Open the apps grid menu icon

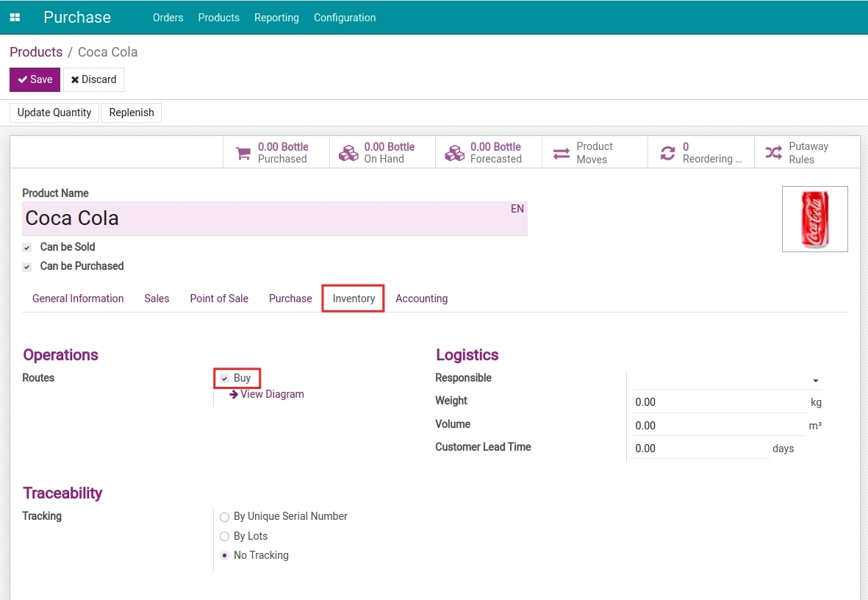click(15, 18)
